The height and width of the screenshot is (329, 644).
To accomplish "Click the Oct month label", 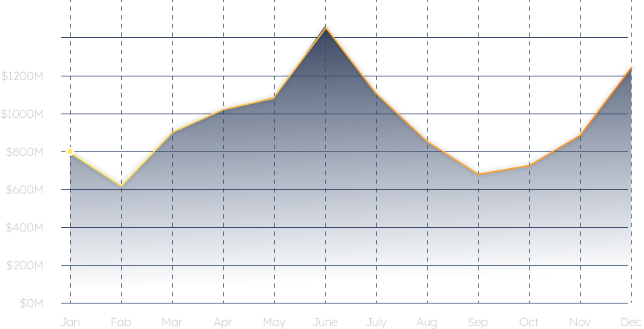I will pos(529,322).
